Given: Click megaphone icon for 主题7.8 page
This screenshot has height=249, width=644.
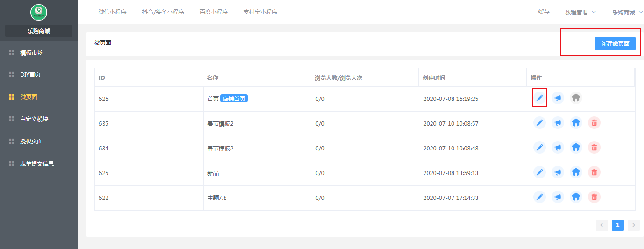Looking at the screenshot, I should coord(558,197).
